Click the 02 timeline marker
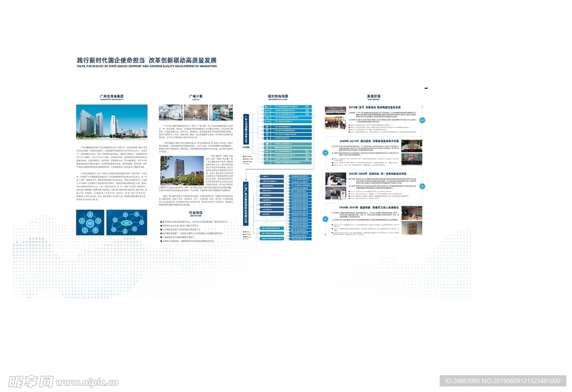This screenshot has height=392, width=572. (x=422, y=187)
